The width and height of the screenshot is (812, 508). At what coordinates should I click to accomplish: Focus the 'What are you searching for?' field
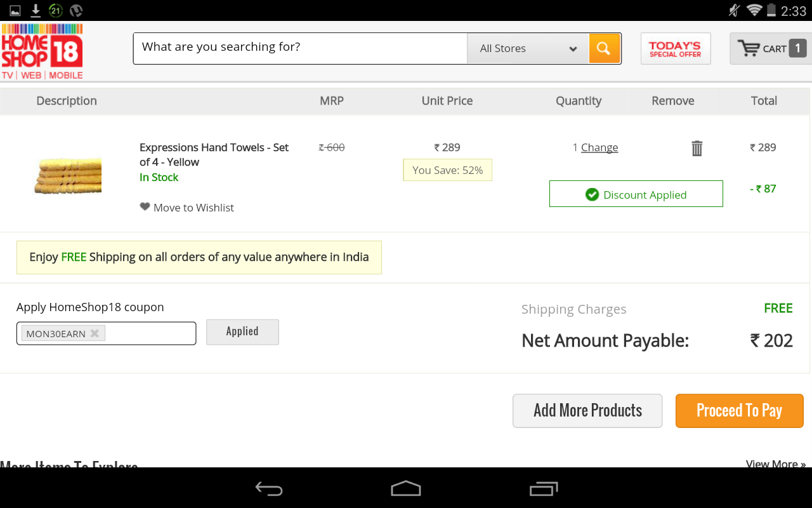click(x=300, y=48)
